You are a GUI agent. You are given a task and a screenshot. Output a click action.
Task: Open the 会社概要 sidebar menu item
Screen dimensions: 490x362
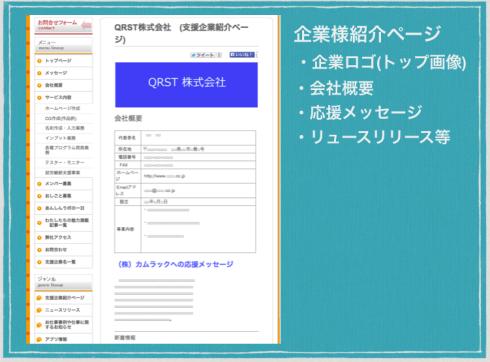click(x=54, y=85)
